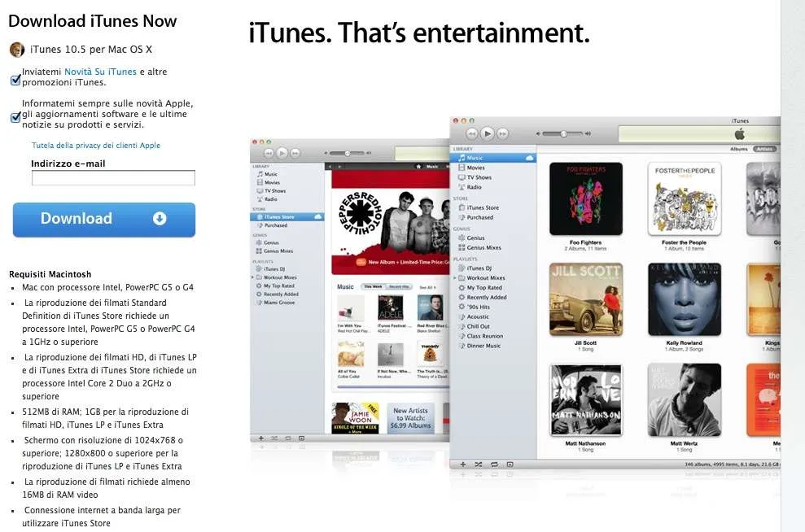
Task: Go to previous track in back iTunes window
Action: point(269,153)
